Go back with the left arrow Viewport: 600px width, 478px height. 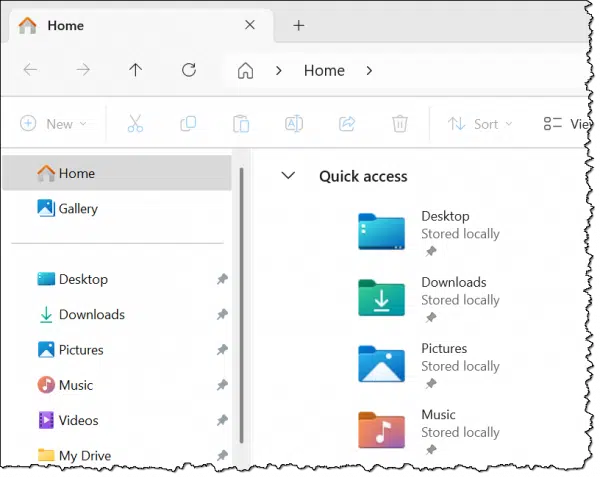tap(30, 70)
